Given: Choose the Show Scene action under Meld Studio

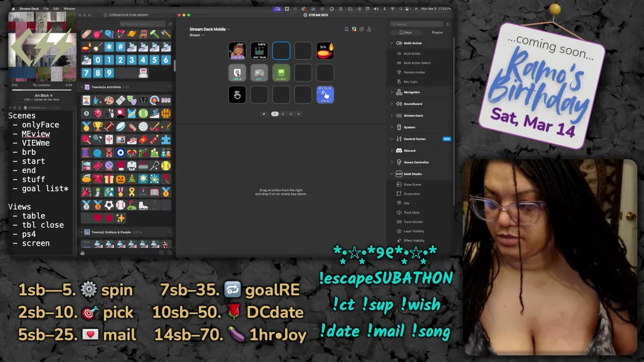Looking at the screenshot, I should click(x=412, y=185).
